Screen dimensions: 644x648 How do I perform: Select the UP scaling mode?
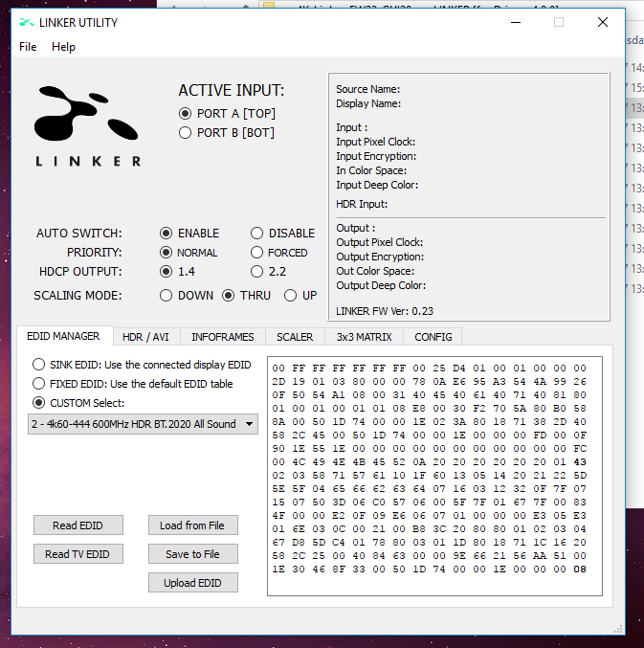coord(291,296)
